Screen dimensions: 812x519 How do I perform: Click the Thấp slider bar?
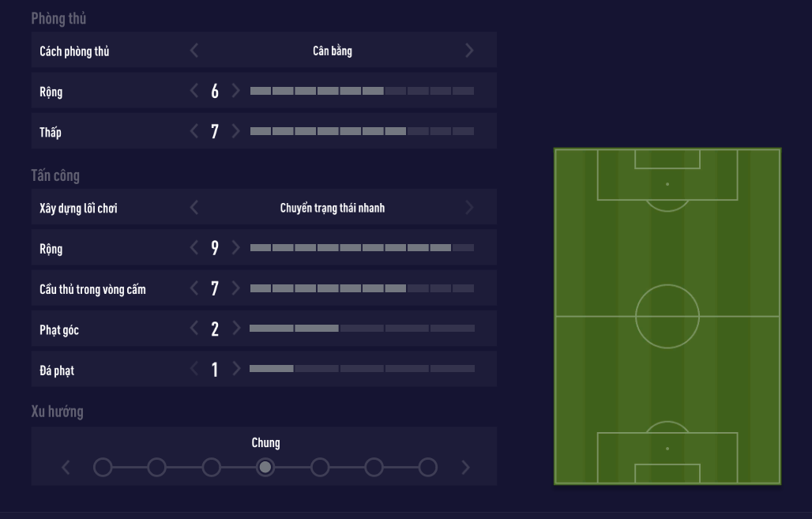click(362, 131)
